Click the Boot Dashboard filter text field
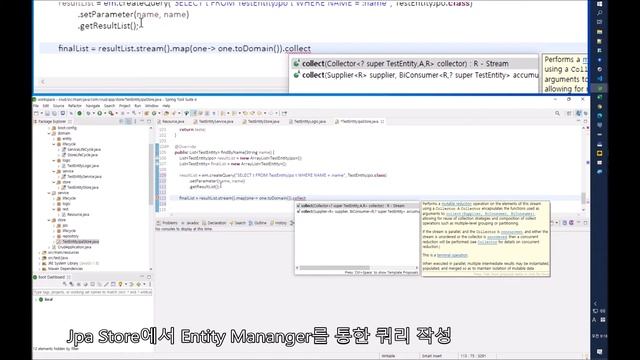Screen dimensions: 640x360 click(92, 292)
